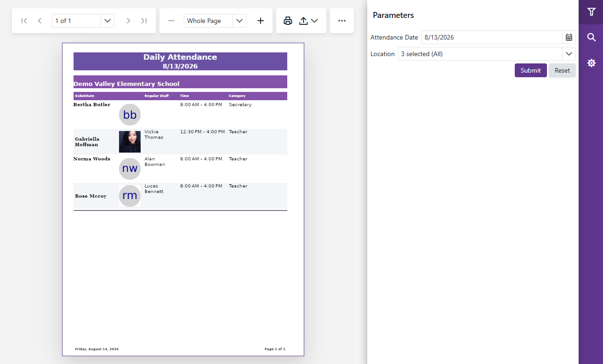Click regular staff 'Lucas Bennett'

154,188
